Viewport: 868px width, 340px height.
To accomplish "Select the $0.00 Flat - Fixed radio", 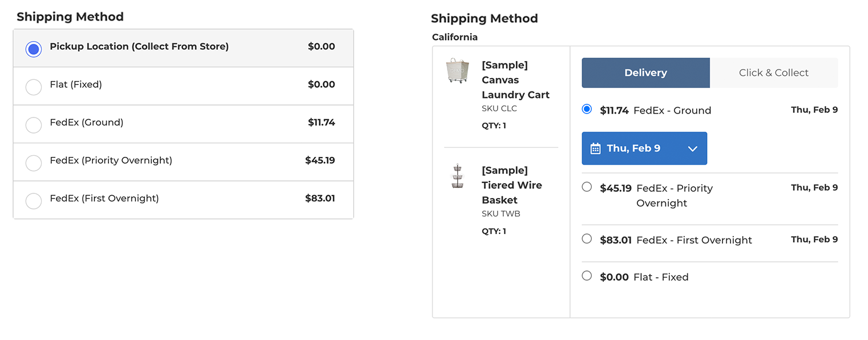I will pyautogui.click(x=587, y=276).
